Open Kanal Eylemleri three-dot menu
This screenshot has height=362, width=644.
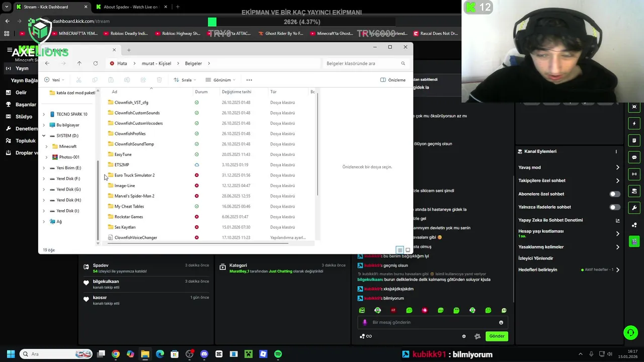[616, 151]
